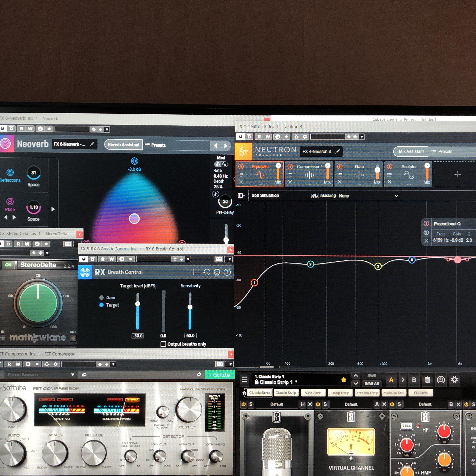Select Gain radio option in Breath Control
Viewport: 476px width, 476px height.
pyautogui.click(x=101, y=298)
